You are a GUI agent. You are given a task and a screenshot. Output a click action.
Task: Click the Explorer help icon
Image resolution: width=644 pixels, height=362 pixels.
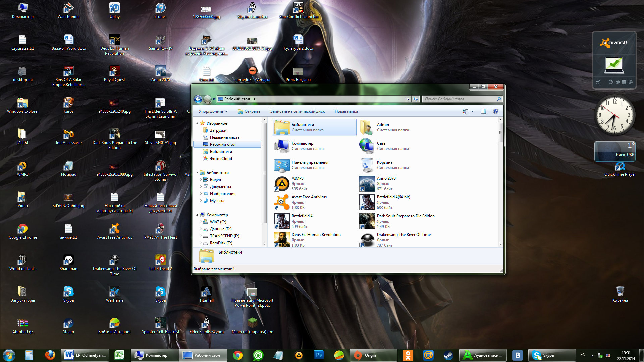click(495, 111)
